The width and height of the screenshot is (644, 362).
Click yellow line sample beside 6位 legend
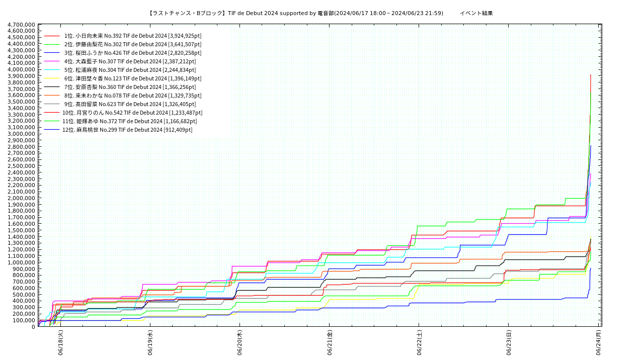click(x=52, y=79)
